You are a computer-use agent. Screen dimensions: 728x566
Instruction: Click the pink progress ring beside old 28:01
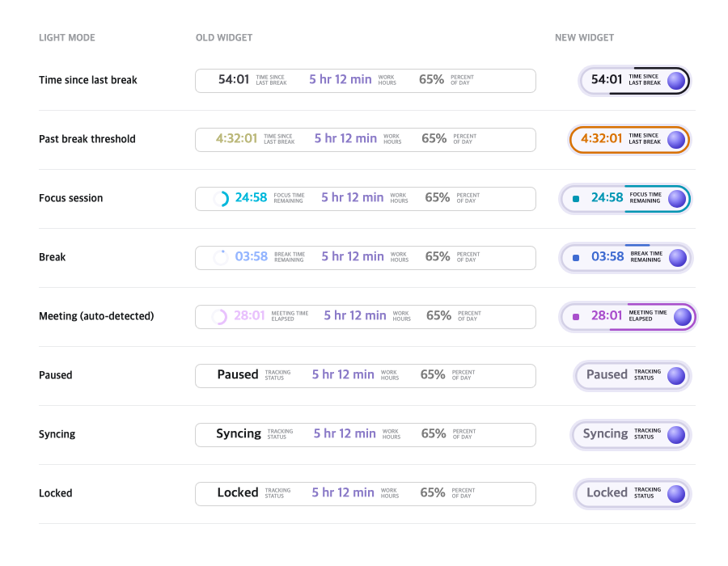(219, 317)
